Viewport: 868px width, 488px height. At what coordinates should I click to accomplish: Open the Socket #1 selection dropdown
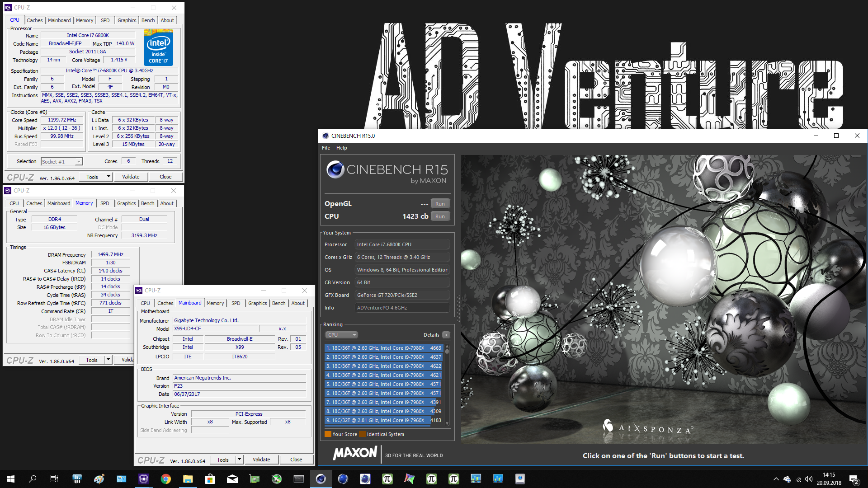[x=61, y=161]
